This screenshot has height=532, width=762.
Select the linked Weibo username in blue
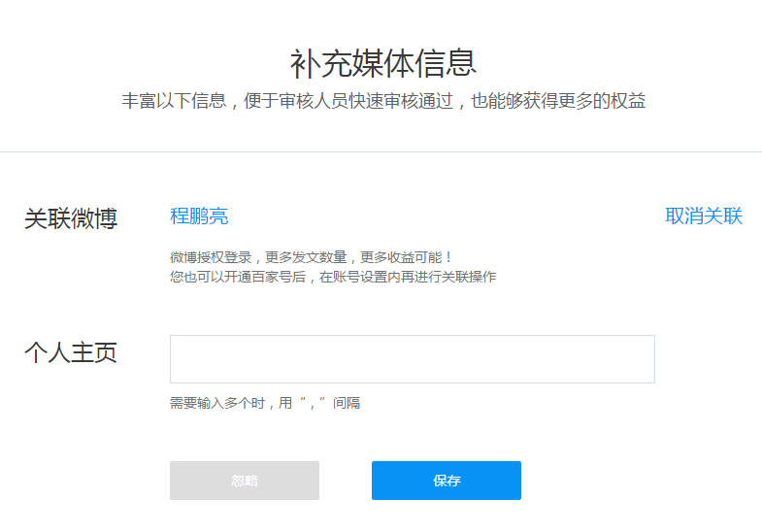(x=199, y=216)
